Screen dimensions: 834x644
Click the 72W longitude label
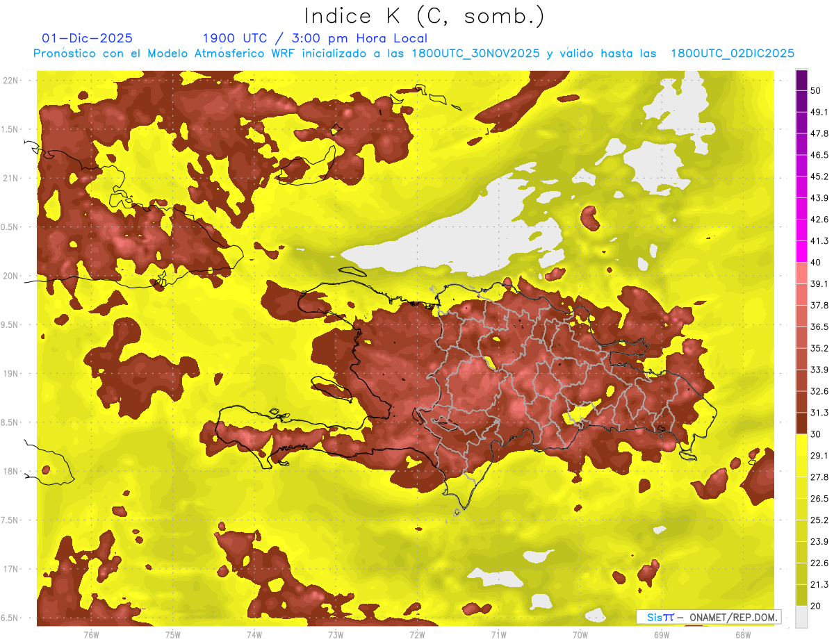coord(417,634)
